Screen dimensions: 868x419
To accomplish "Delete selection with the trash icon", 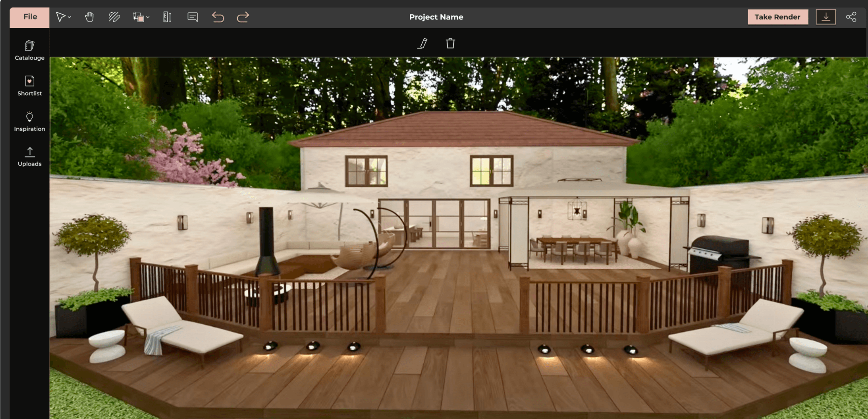I will click(x=450, y=43).
